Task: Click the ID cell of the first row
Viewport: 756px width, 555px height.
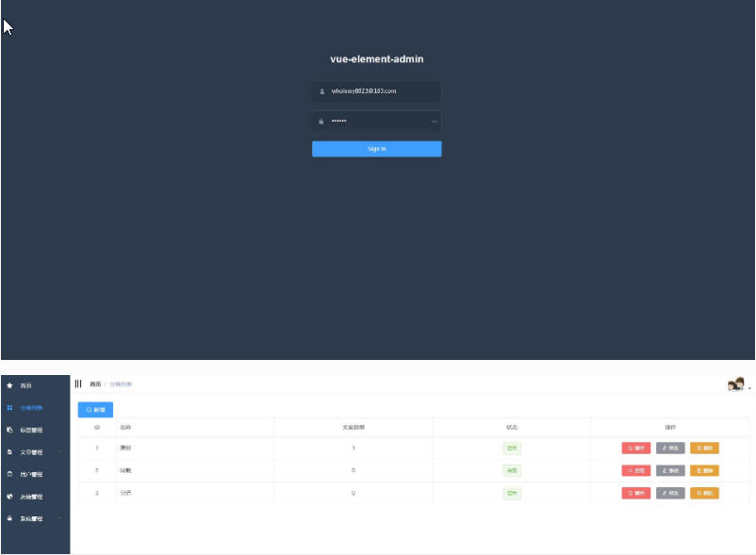Action: (97, 448)
